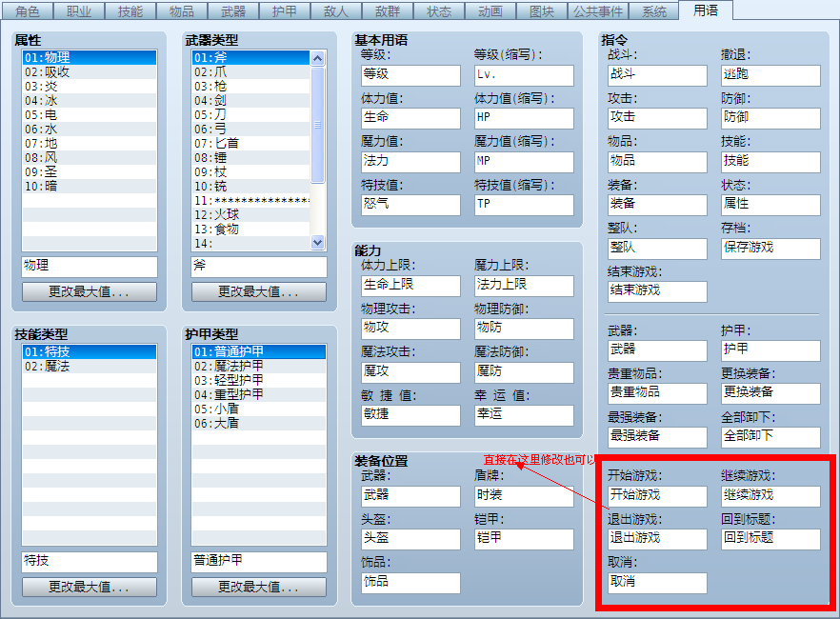
Task: Click the 贵重物品 term field
Action: pos(657,393)
